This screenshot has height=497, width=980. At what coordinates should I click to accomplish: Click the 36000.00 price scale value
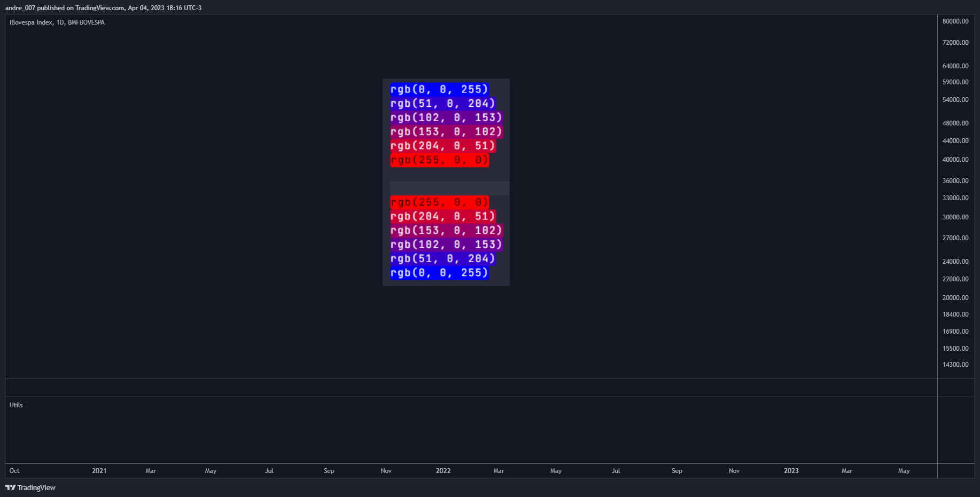click(955, 181)
